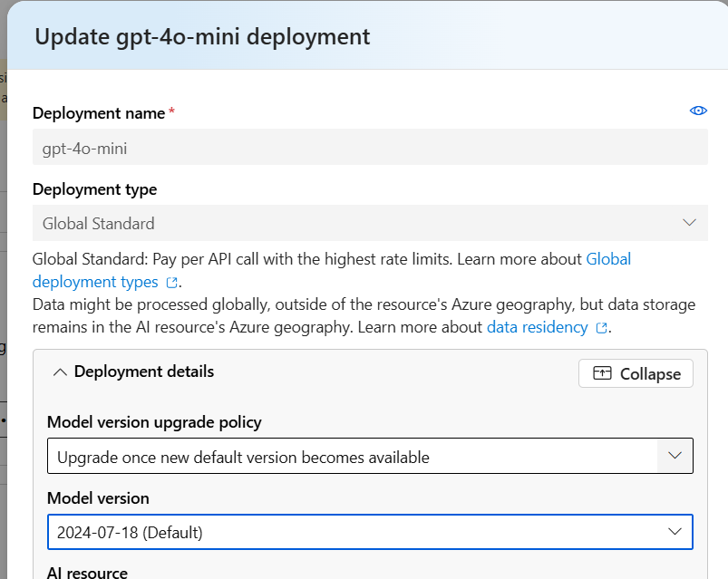Open the Model version upgrade policy dropdown
The width and height of the screenshot is (728, 579).
pos(370,456)
